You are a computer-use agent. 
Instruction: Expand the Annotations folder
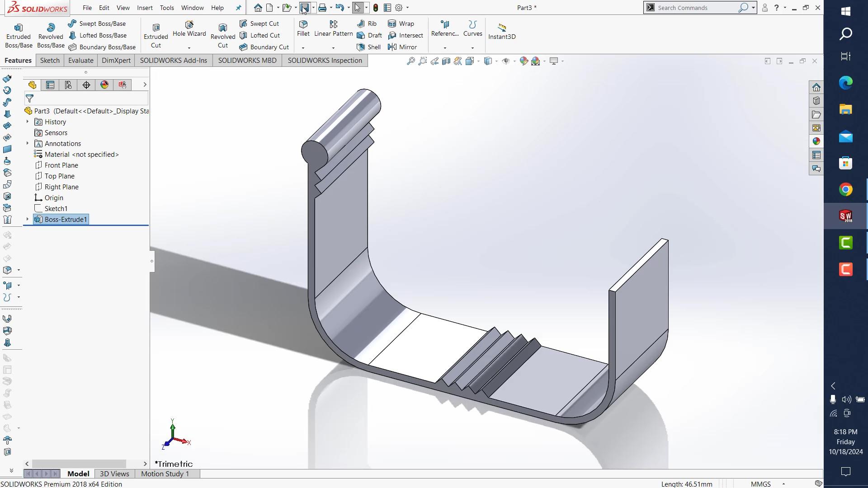[28, 144]
